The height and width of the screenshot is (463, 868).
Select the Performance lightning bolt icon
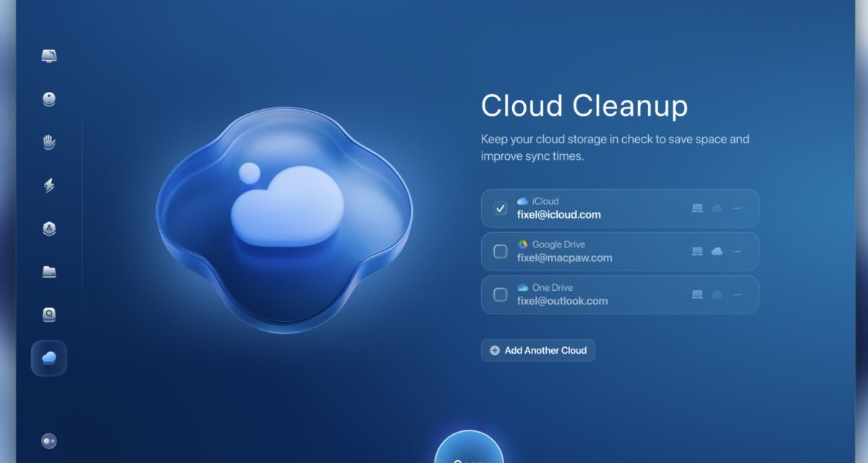(49, 185)
